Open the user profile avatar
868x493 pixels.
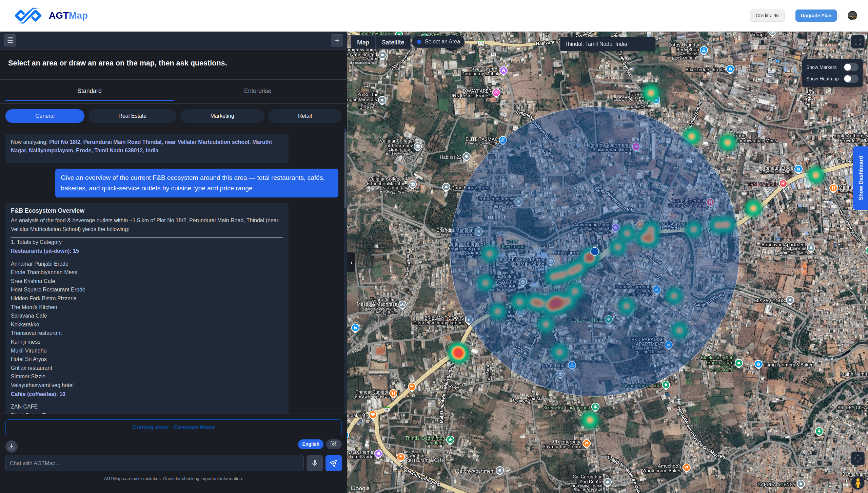click(x=852, y=16)
